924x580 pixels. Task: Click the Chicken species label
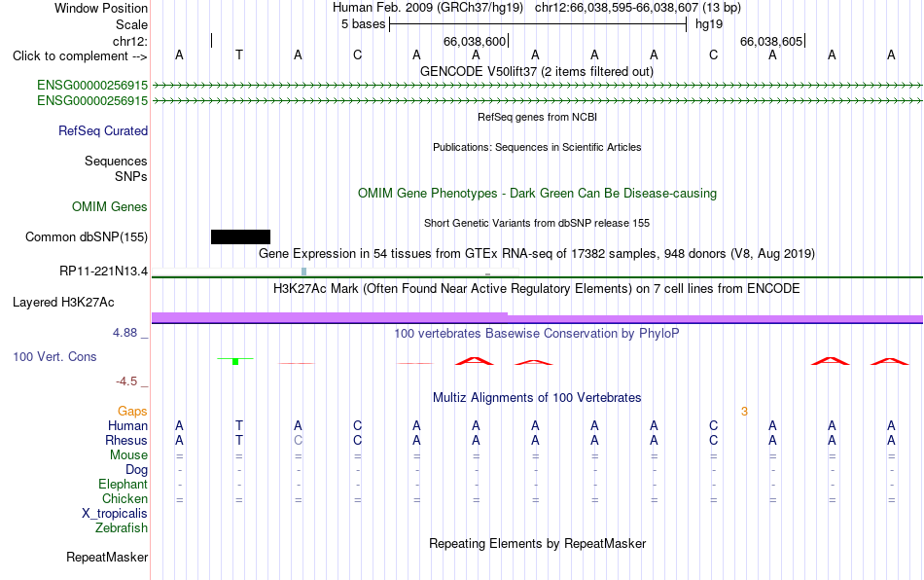click(x=124, y=498)
